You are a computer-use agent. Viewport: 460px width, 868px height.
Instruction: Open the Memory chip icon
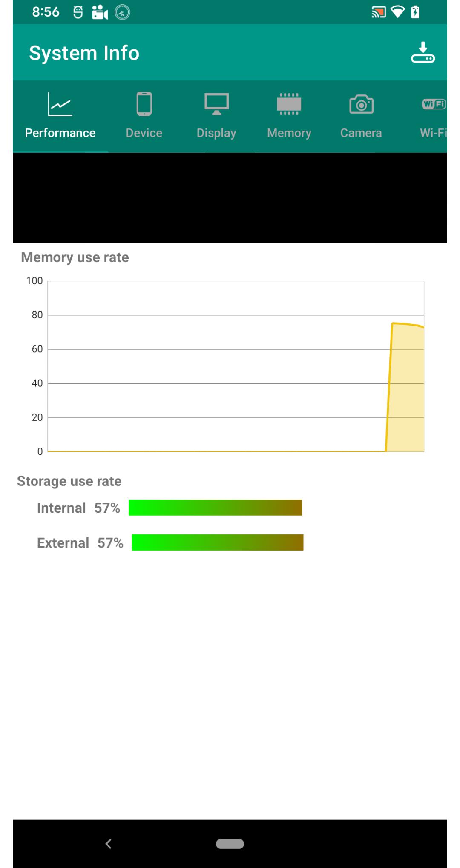click(x=289, y=104)
